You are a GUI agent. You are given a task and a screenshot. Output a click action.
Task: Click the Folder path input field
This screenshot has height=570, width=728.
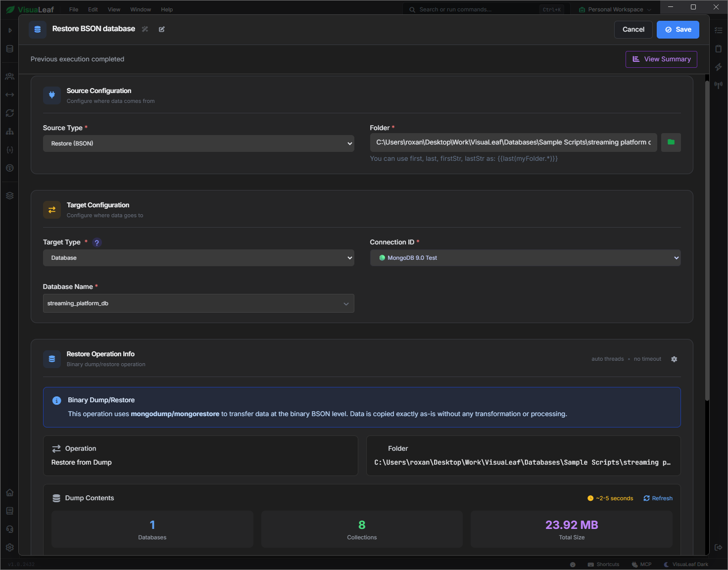pos(513,142)
